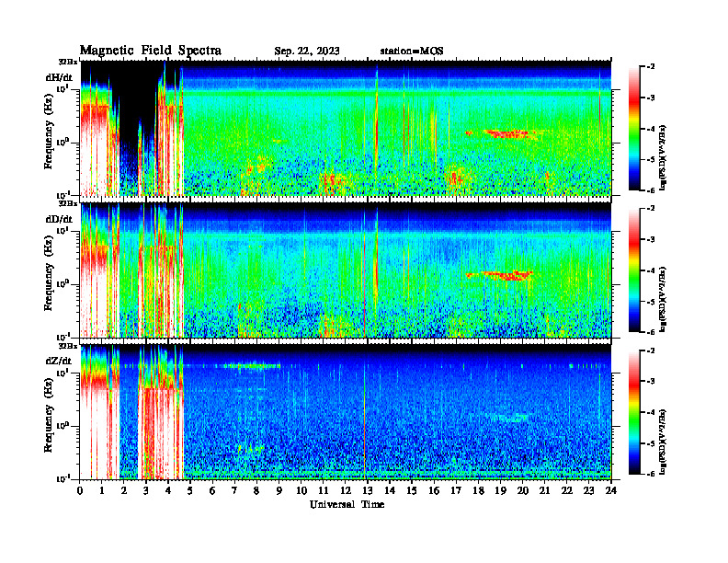Screen dimensions: 728x563
Task: Click hour 14 on the time axis
Action: pos(390,490)
